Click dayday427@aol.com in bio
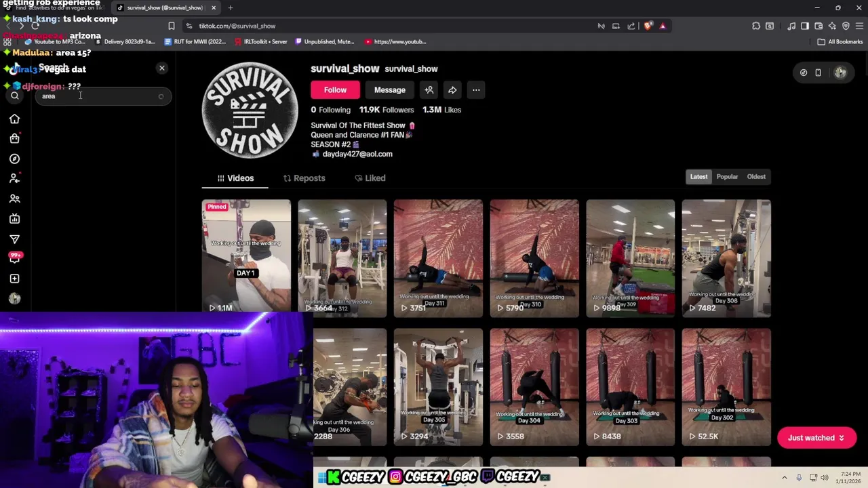 [x=357, y=154]
